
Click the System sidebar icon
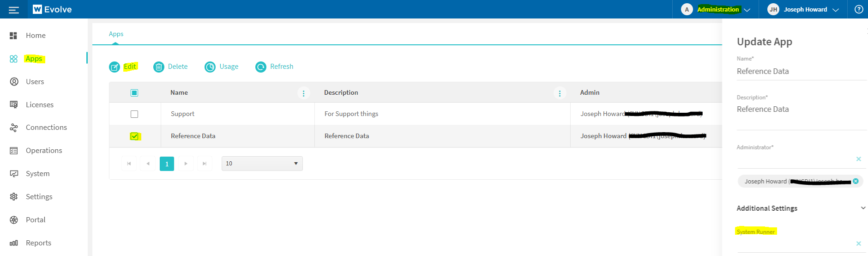coord(14,174)
